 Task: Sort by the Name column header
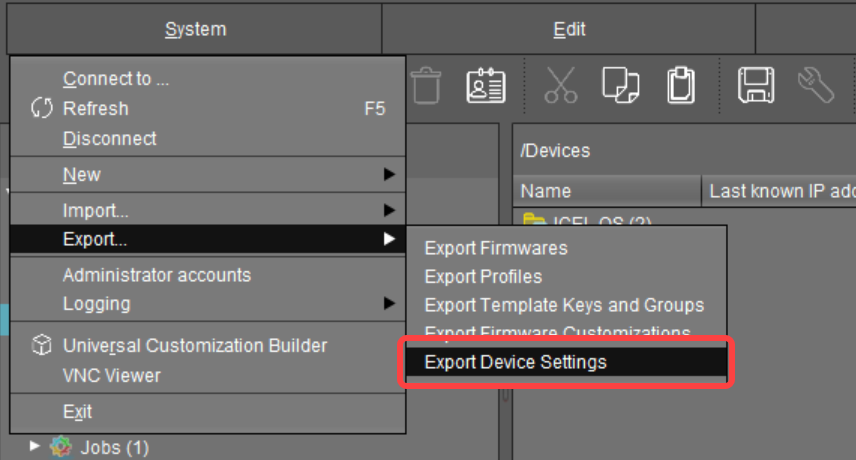point(546,191)
